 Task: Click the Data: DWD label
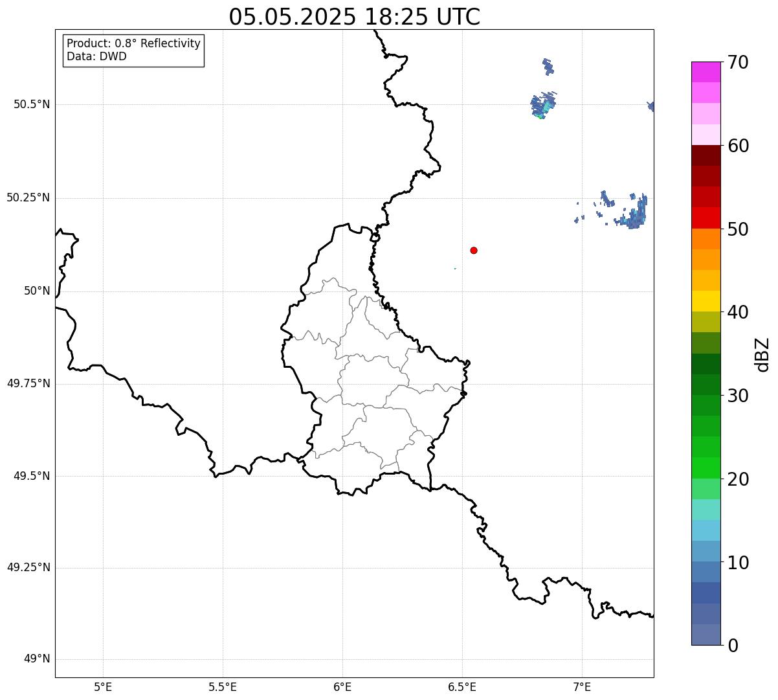click(96, 56)
